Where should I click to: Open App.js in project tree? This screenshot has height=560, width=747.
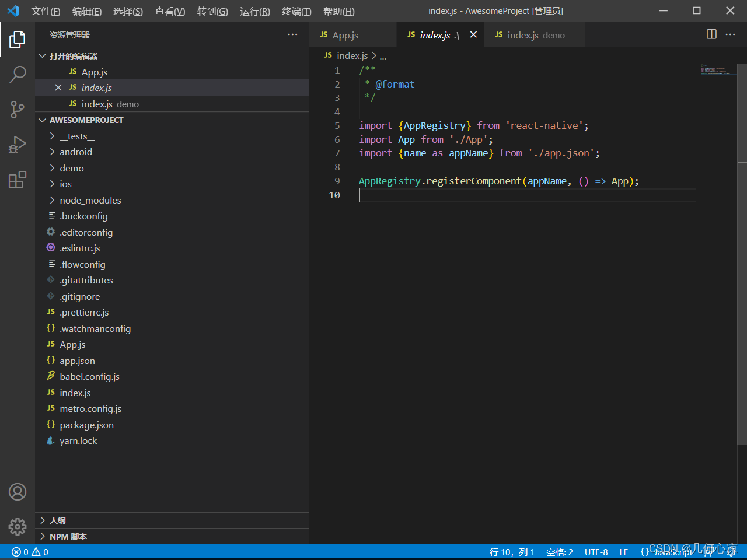172,344
